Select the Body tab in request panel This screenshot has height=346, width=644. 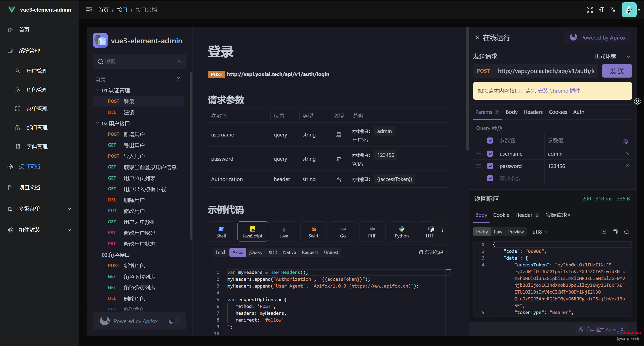[x=511, y=112]
